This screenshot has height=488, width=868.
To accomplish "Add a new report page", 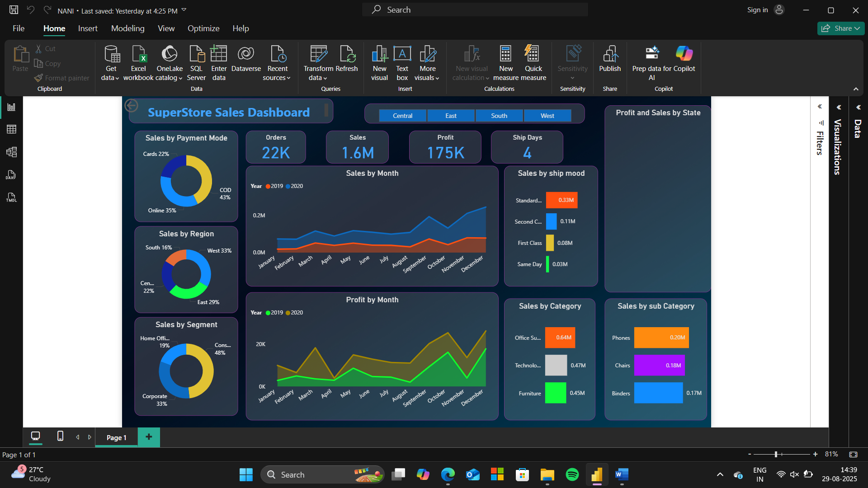I will pyautogui.click(x=149, y=436).
